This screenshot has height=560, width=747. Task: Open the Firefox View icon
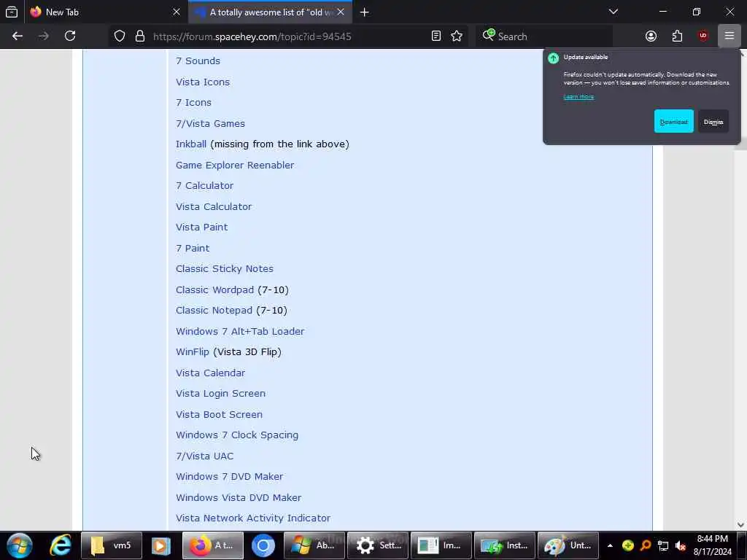point(12,12)
